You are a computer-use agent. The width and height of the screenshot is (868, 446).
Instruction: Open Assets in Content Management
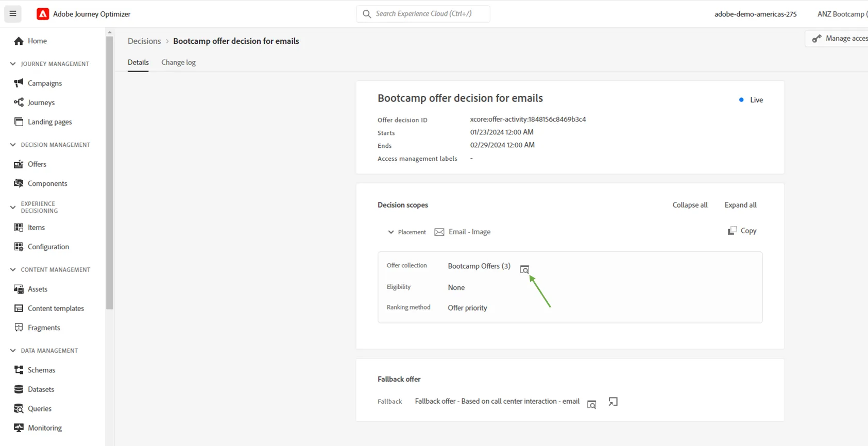pyautogui.click(x=38, y=289)
